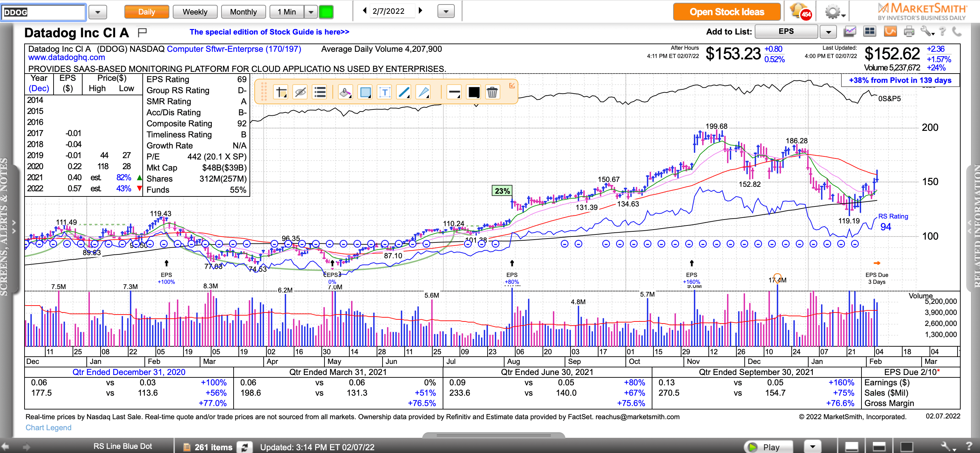The height and width of the screenshot is (453, 980).
Task: Click the flag icon beside Datadog title
Action: 142,33
